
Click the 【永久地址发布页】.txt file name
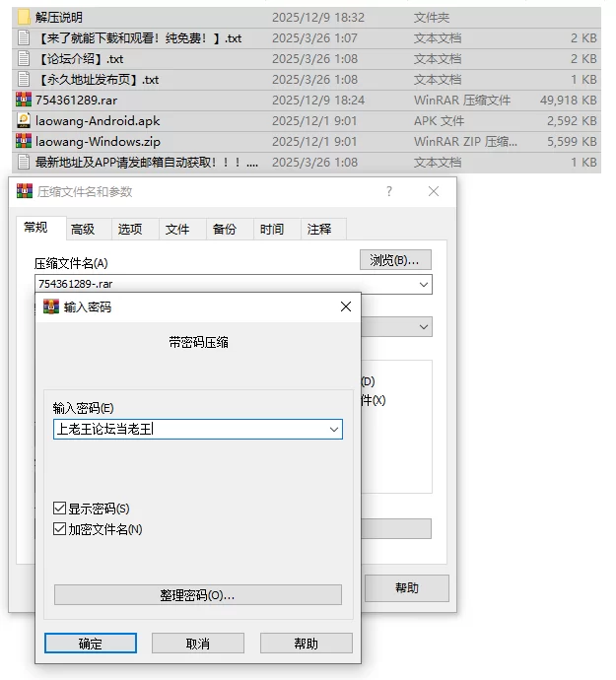pos(98,80)
